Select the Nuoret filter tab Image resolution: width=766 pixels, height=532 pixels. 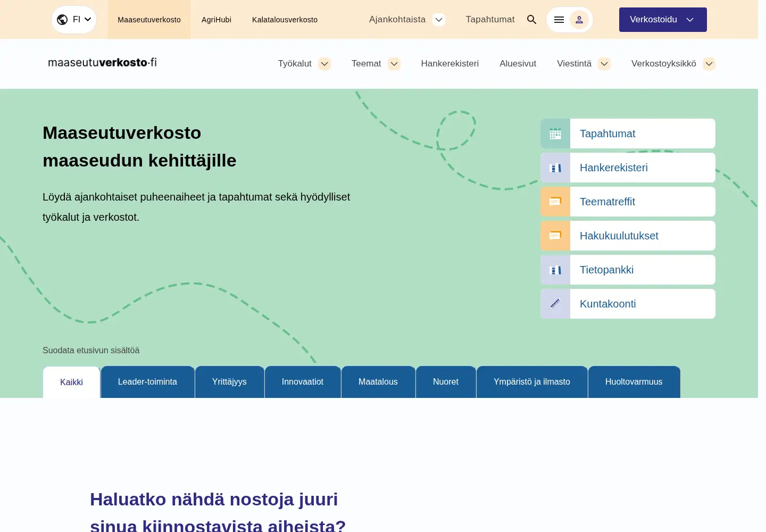coord(446,382)
